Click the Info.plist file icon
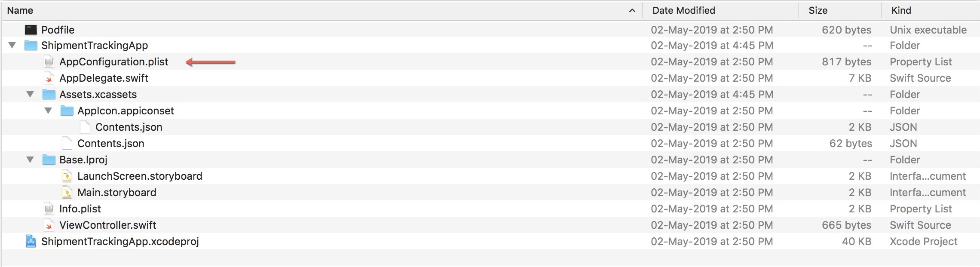Screen dimensions: 980x267 point(49,209)
